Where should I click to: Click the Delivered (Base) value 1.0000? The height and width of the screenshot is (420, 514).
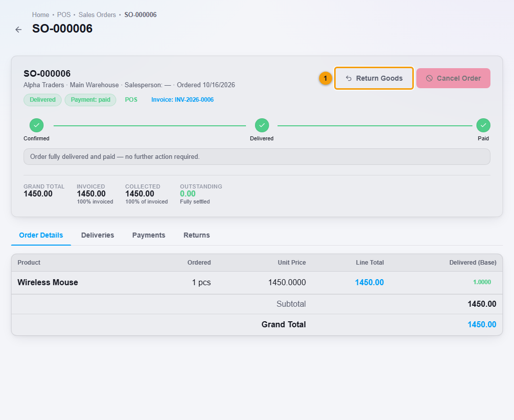tap(482, 282)
